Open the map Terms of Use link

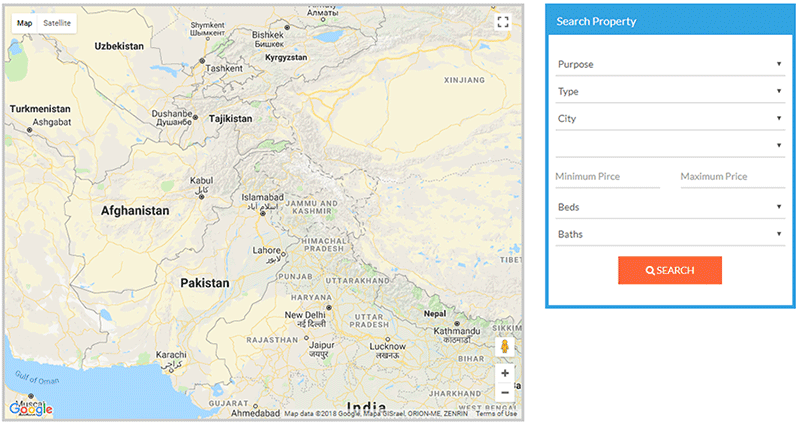(x=496, y=414)
